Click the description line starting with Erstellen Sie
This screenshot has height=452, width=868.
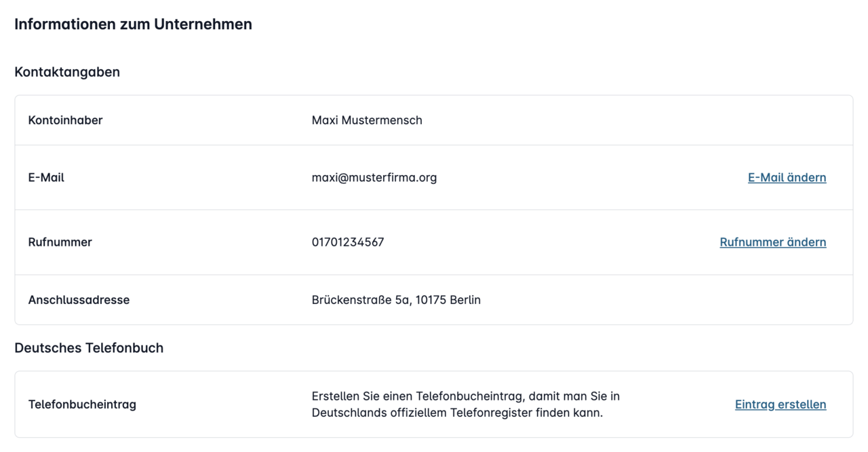(465, 396)
